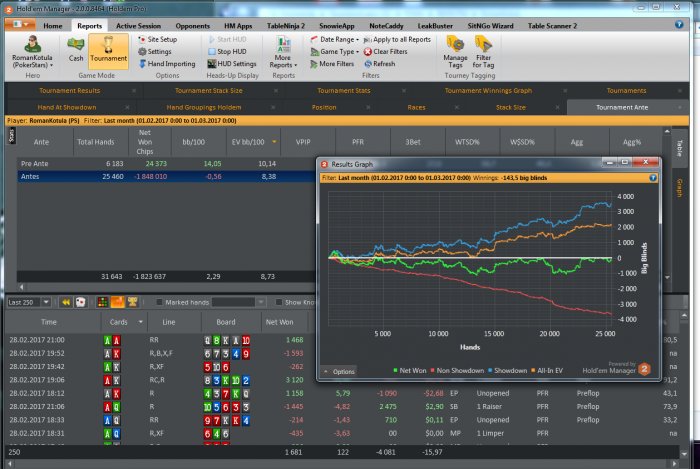Tick the Show Known checkbox
Image resolution: width=700 pixels, height=469 pixels.
(x=279, y=301)
